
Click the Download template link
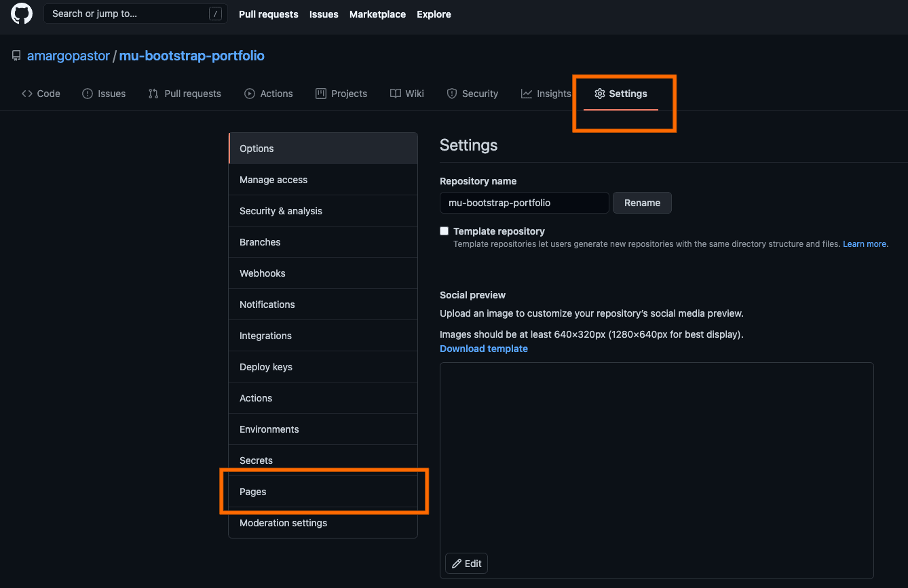coord(484,349)
